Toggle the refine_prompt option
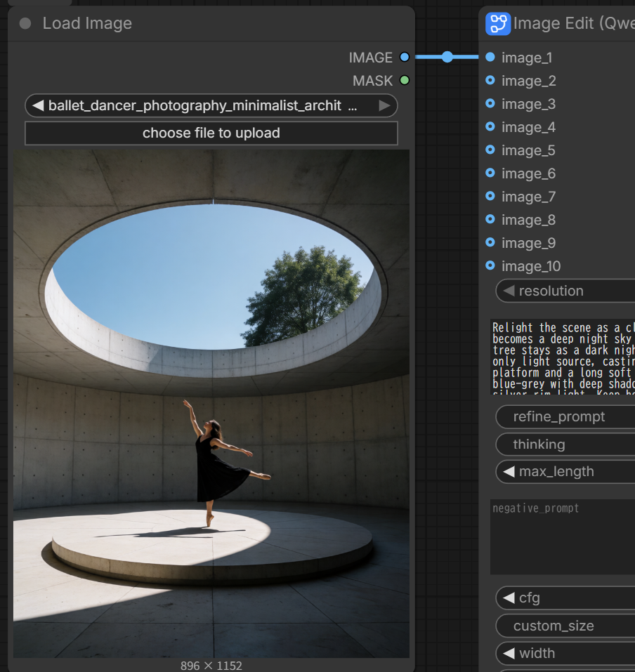Image resolution: width=635 pixels, height=672 pixels. pos(565,416)
